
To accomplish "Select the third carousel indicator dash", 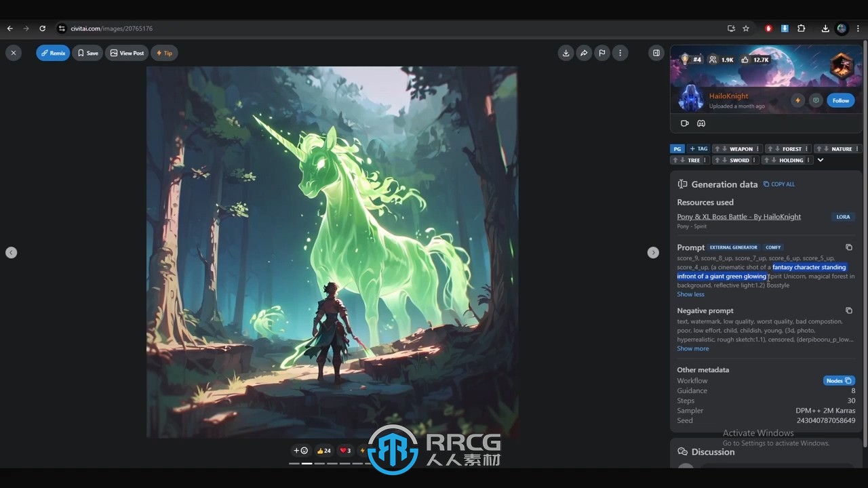I will pyautogui.click(x=319, y=464).
